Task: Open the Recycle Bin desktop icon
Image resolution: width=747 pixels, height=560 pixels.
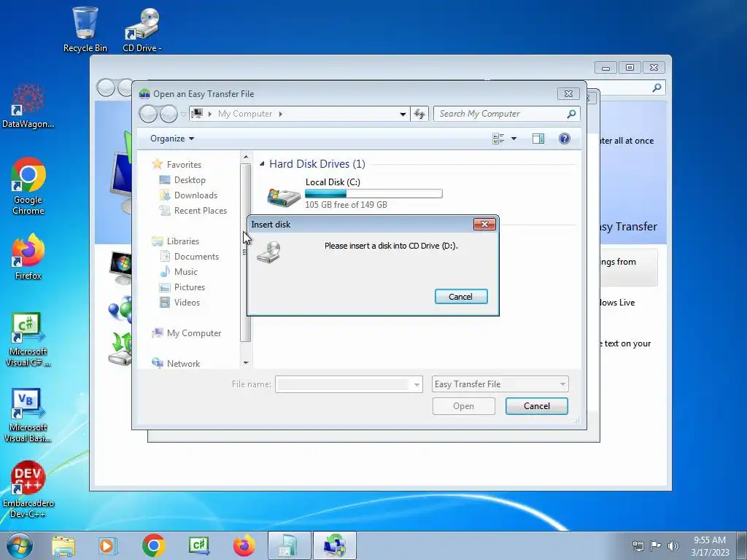Action: click(x=85, y=29)
